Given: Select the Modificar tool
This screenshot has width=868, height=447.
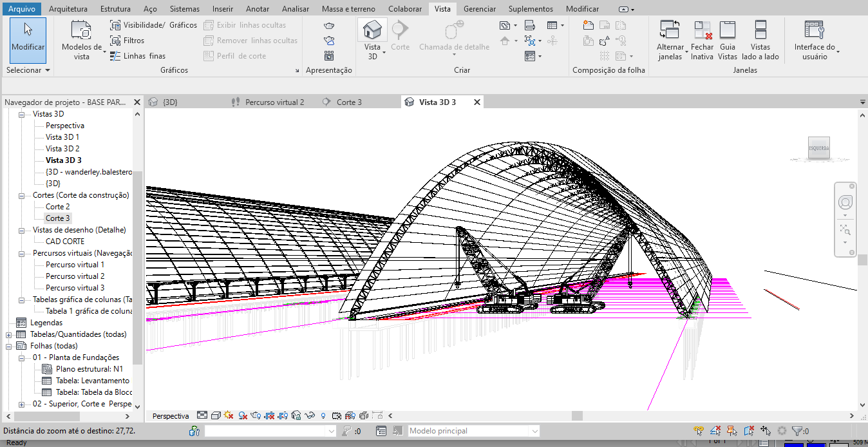Looking at the screenshot, I should pyautogui.click(x=28, y=39).
